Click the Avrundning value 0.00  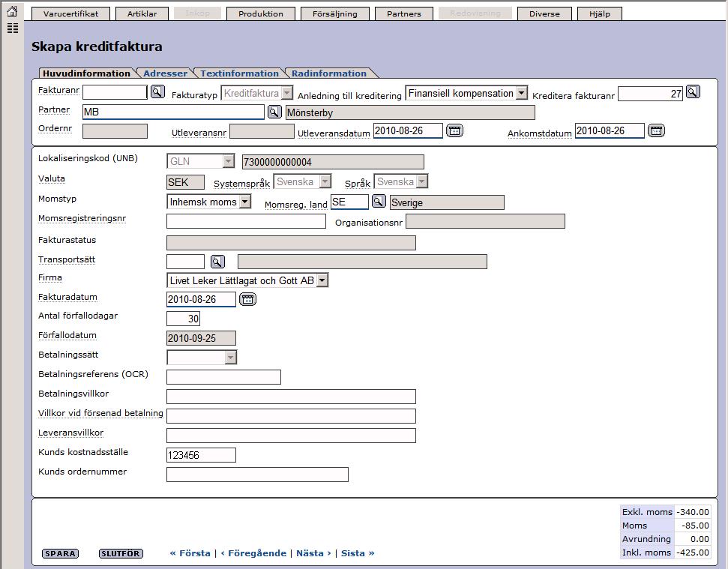pos(693,539)
